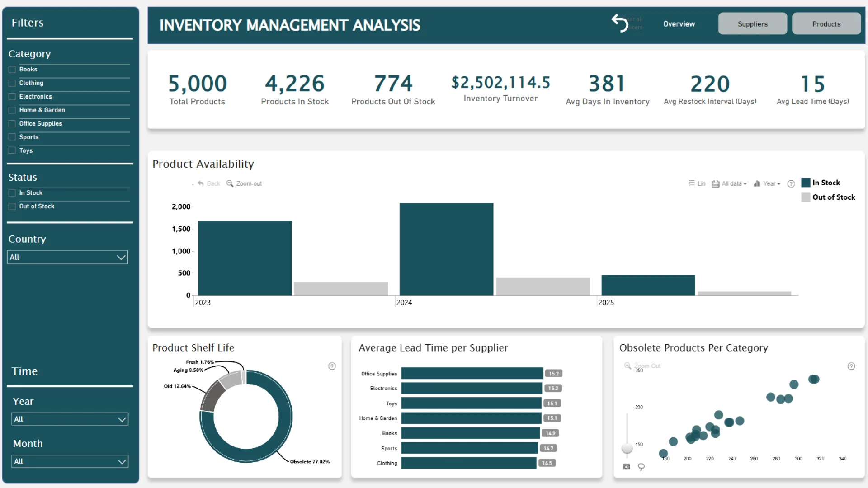The height and width of the screenshot is (488, 868).
Task: Switch to the Suppliers page
Action: tap(752, 24)
